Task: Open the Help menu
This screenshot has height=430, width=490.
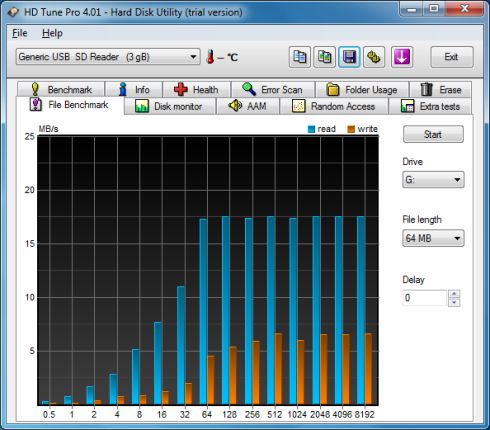Action: 52,33
